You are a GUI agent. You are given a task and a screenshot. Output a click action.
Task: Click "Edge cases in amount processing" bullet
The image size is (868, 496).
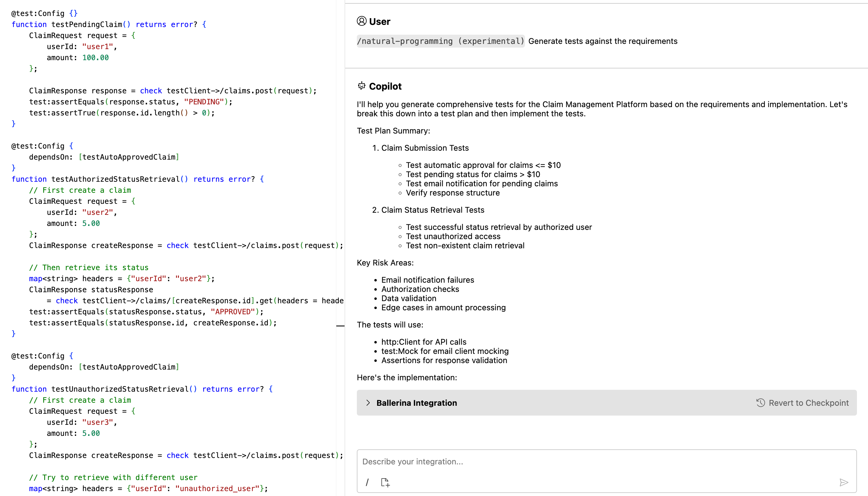(x=443, y=308)
